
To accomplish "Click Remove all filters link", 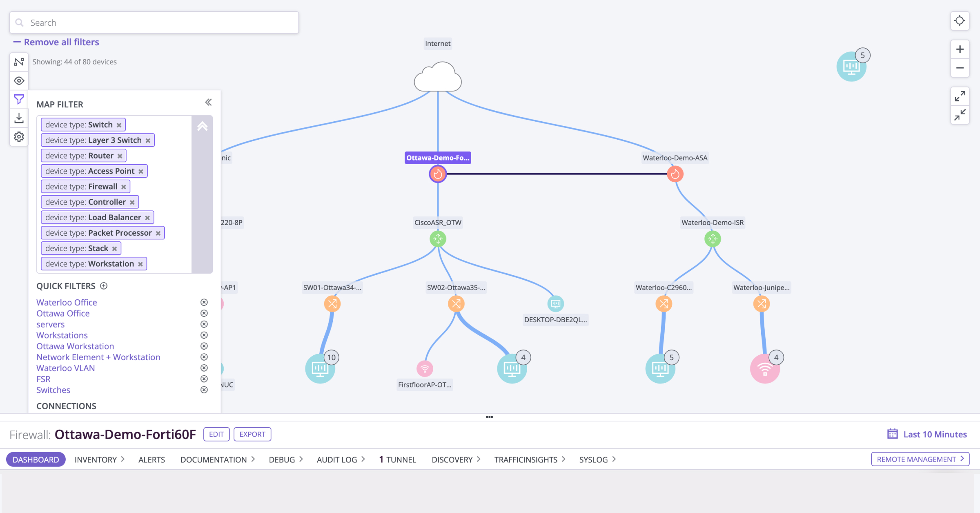I will [56, 42].
